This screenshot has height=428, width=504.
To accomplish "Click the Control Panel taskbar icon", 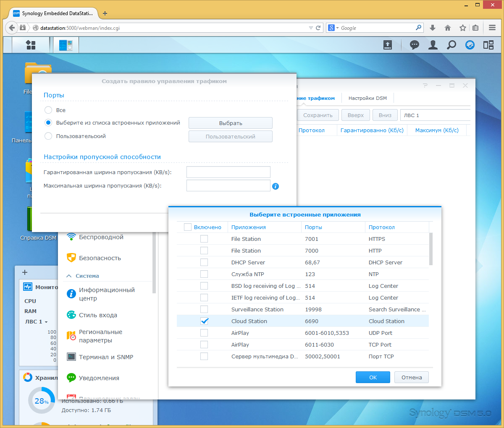I will (x=66, y=45).
